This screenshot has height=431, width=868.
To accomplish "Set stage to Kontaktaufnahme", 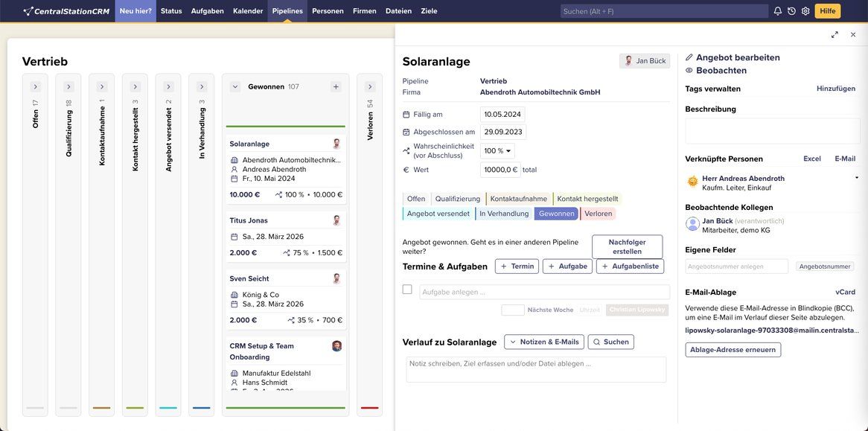I will (519, 199).
